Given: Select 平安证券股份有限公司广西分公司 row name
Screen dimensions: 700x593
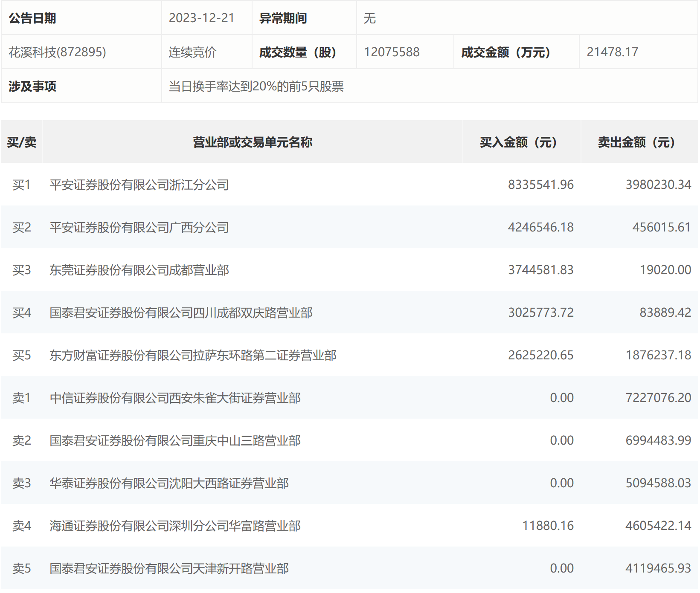Looking at the screenshot, I should coord(139,227).
